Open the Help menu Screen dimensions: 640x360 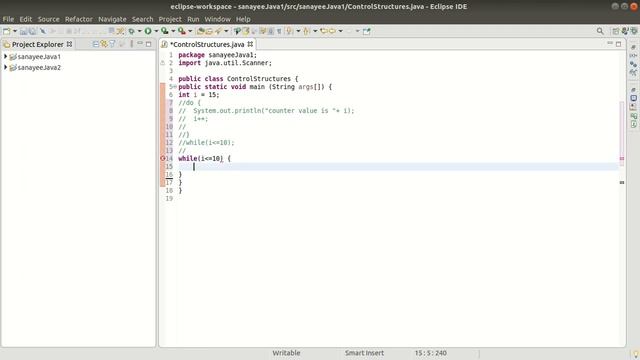pyautogui.click(x=243, y=19)
